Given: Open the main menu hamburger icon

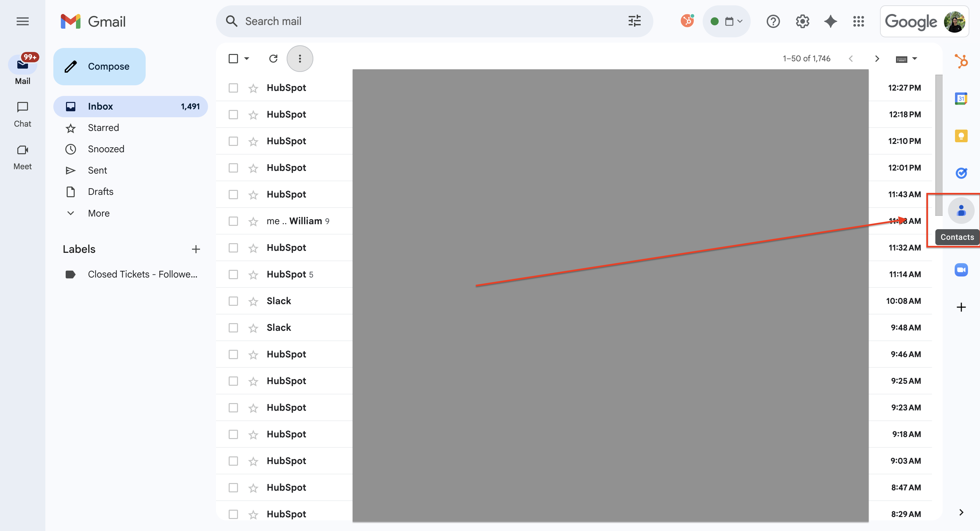Looking at the screenshot, I should (x=22, y=21).
